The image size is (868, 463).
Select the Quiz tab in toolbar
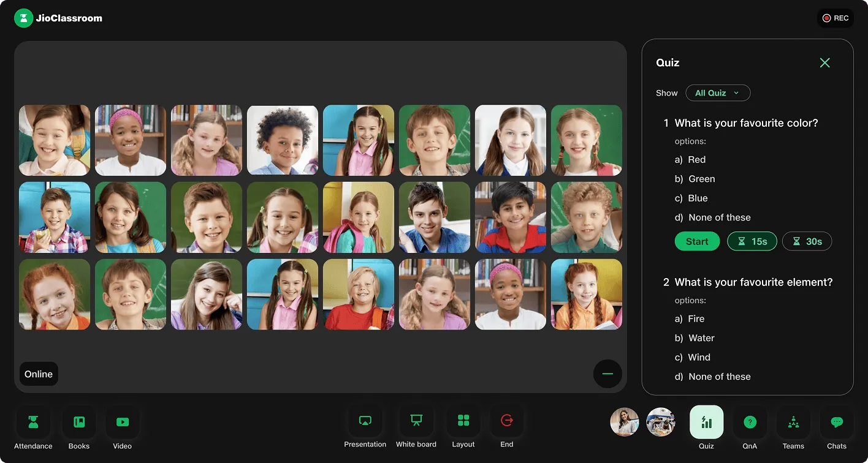pos(706,423)
